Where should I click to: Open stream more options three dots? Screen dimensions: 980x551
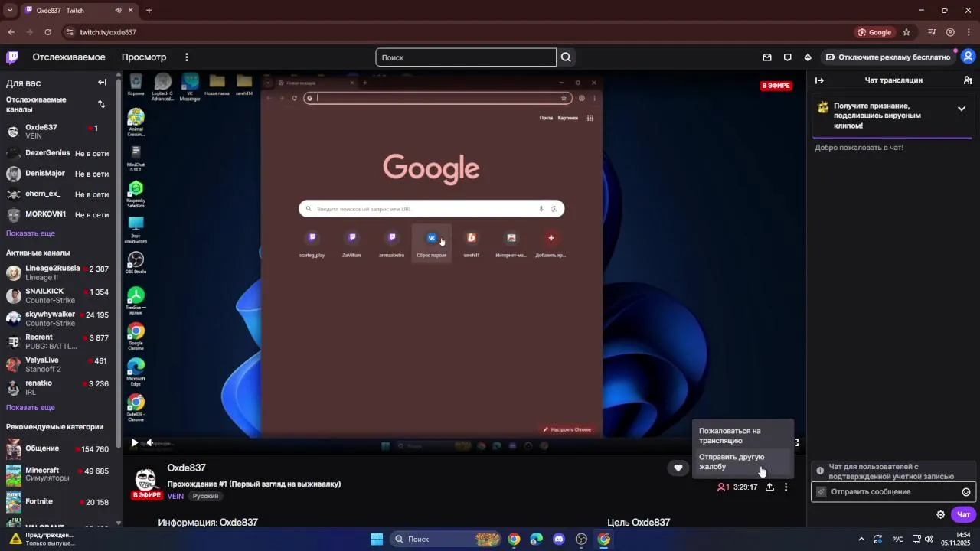coord(786,487)
